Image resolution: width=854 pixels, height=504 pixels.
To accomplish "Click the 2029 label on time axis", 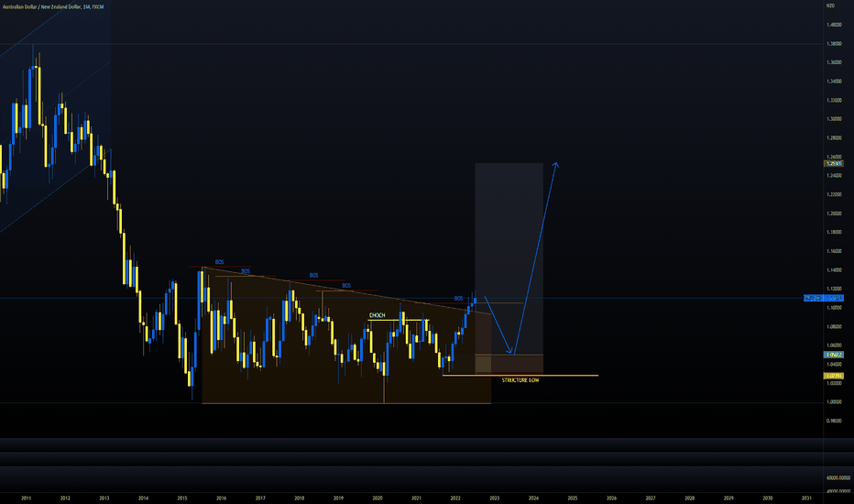I will pos(728,498).
